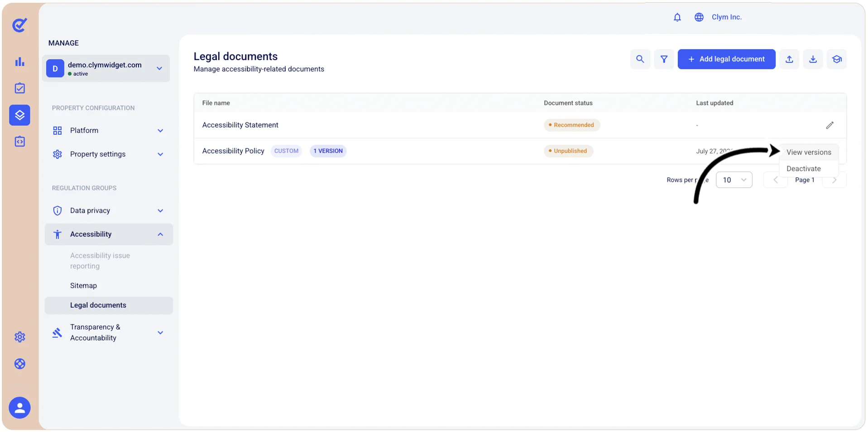Viewport: 868px width, 432px height.
Task: Select Legal documents in sidebar
Action: pyautogui.click(x=109, y=305)
